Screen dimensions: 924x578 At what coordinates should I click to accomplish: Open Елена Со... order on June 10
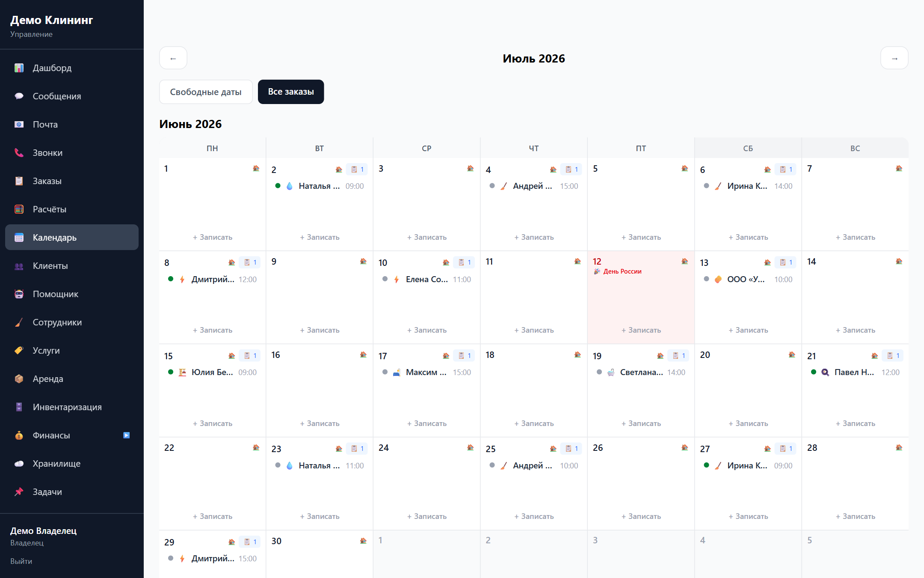(427, 280)
